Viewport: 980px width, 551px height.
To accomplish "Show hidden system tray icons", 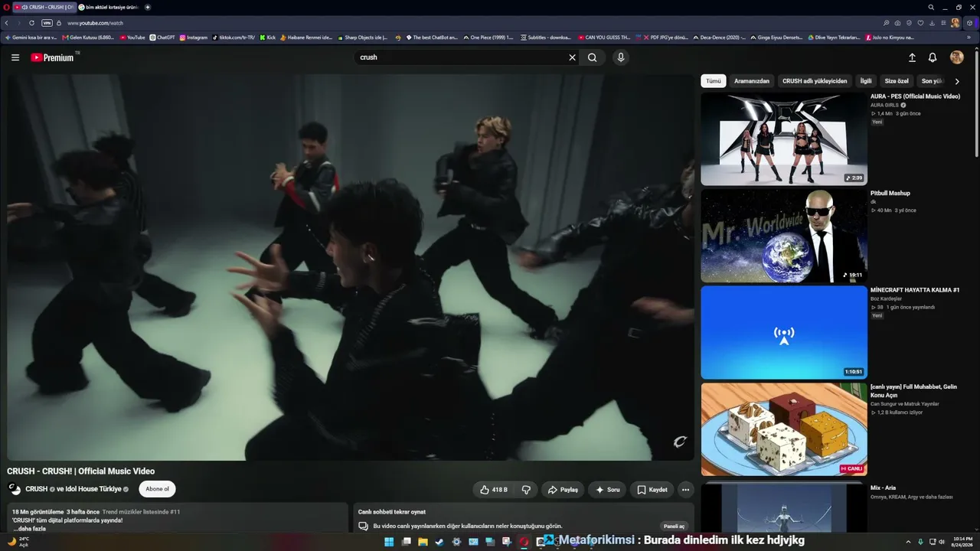I will pos(909,542).
